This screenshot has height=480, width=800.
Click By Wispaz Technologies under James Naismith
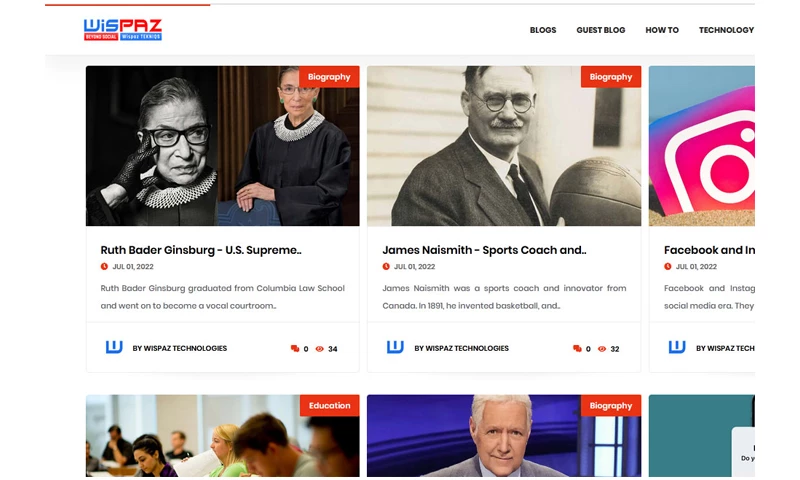pyautogui.click(x=461, y=348)
